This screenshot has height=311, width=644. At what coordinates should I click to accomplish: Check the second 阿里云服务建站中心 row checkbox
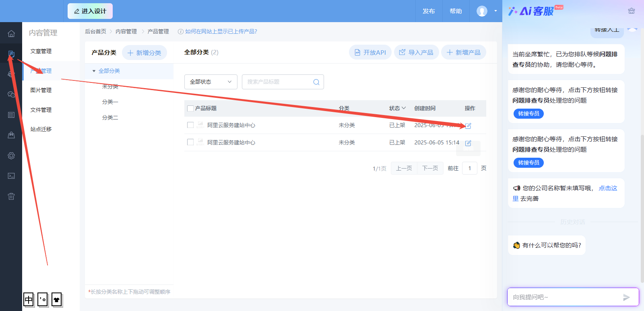190,142
